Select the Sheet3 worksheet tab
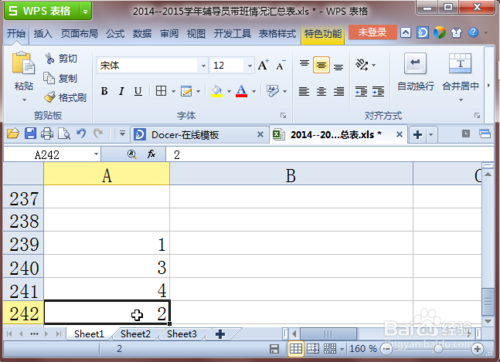 click(x=182, y=334)
